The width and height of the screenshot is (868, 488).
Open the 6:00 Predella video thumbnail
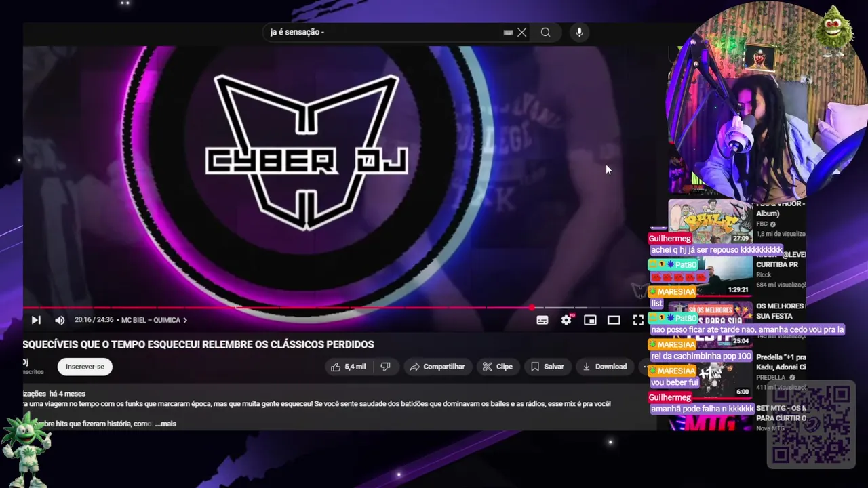710,375
